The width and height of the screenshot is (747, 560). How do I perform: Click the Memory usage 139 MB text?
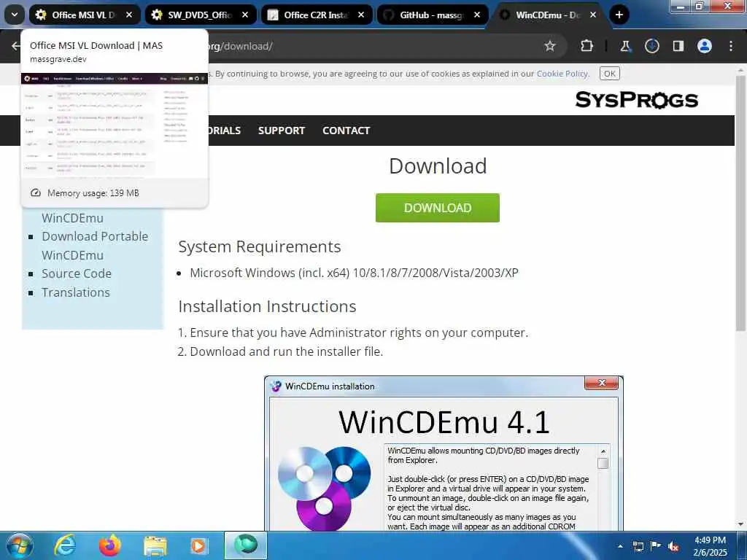(x=93, y=192)
